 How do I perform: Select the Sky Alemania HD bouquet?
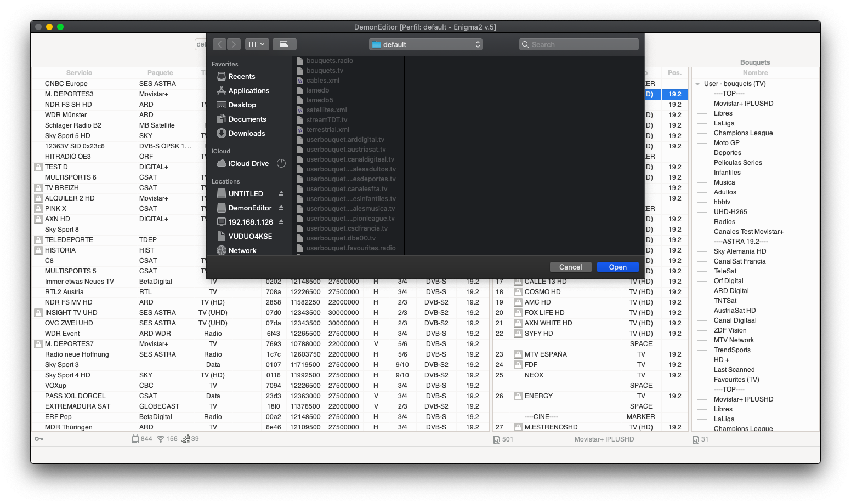(740, 251)
